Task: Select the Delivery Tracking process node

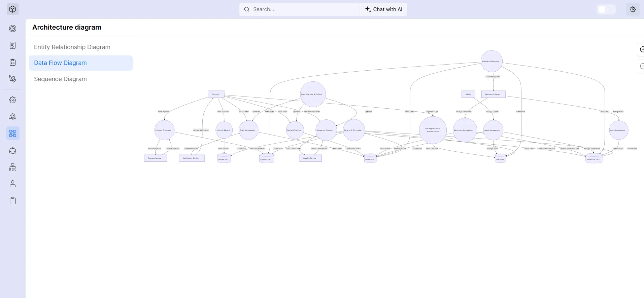Action: click(x=295, y=130)
